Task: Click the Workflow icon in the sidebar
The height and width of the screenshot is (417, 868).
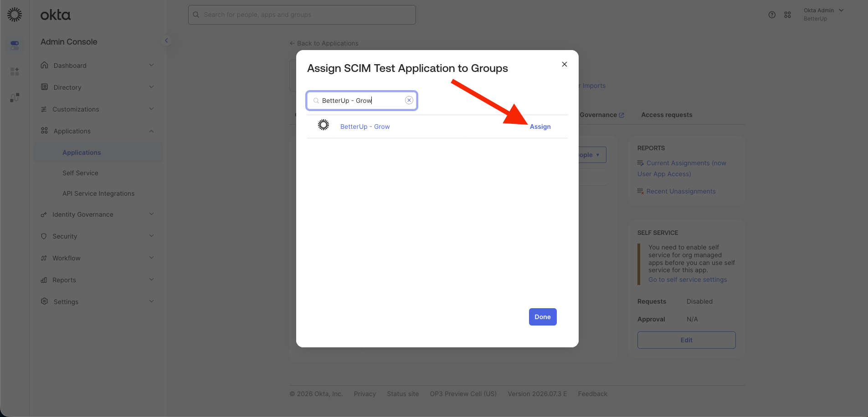Action: click(44, 258)
